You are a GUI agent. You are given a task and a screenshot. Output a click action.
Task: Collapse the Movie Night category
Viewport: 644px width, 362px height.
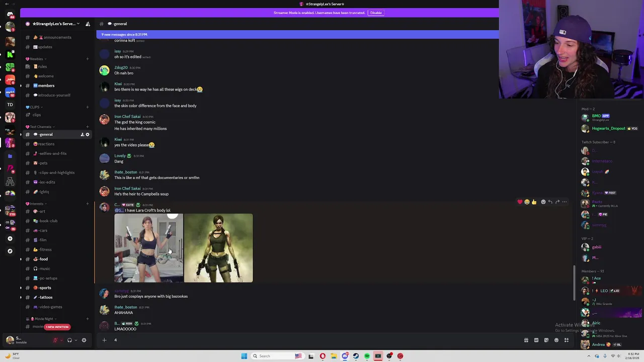click(41, 319)
